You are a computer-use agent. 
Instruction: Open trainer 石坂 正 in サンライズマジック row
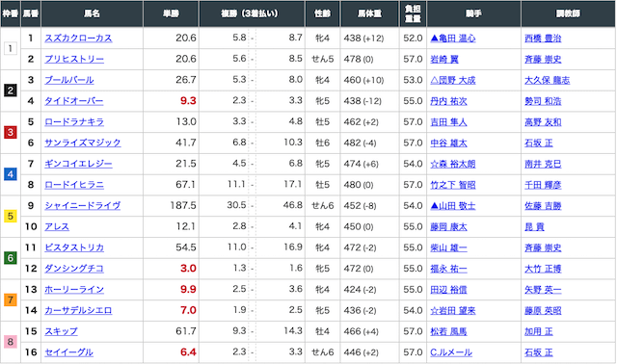[539, 143]
